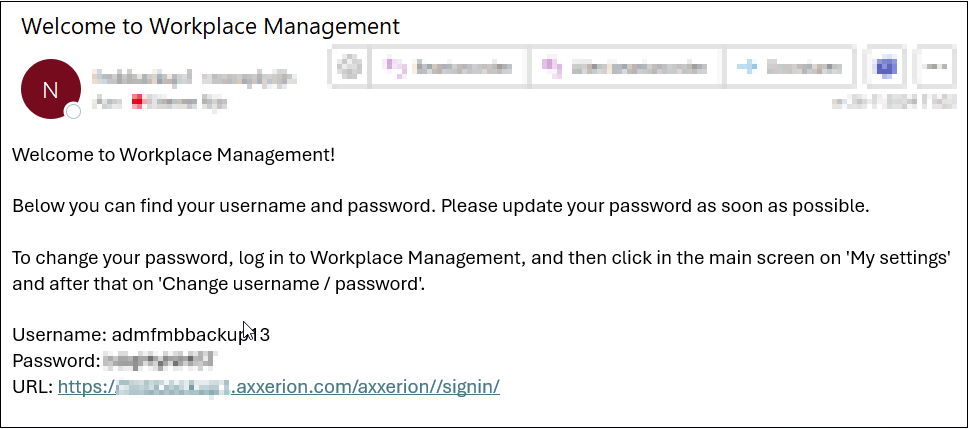Open the axxerion.com signin link
The width and height of the screenshot is (968, 429).
click(x=278, y=387)
